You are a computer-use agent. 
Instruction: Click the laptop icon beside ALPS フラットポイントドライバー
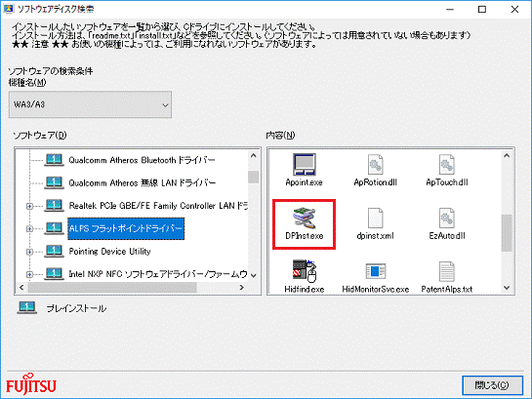coord(54,228)
